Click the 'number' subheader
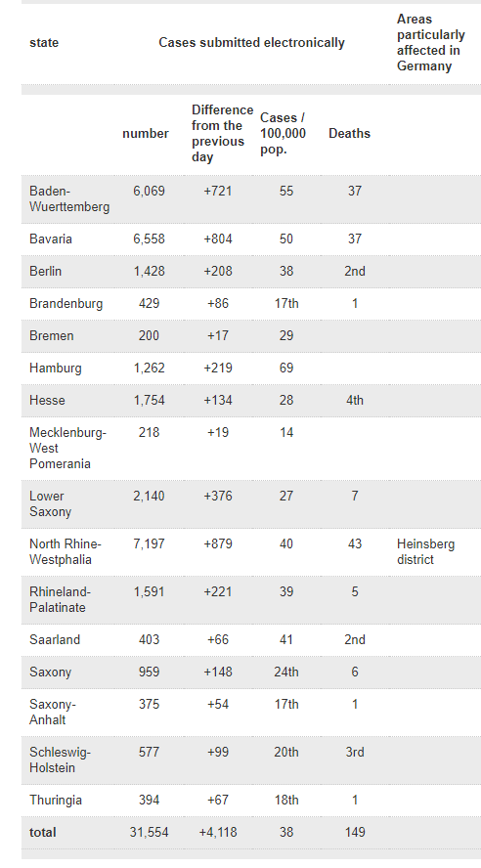481x868 pixels. 146,133
